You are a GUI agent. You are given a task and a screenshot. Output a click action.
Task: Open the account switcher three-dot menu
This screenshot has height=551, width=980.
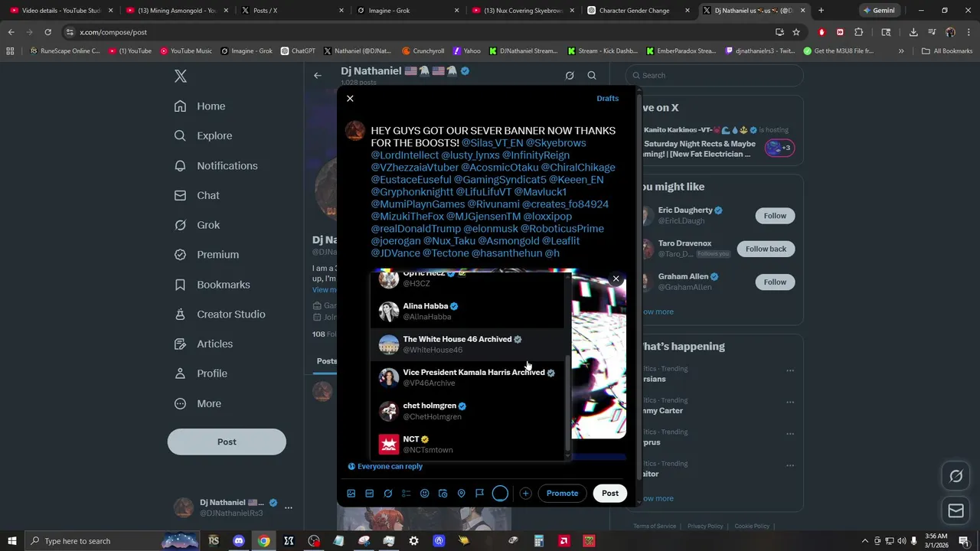(x=289, y=507)
